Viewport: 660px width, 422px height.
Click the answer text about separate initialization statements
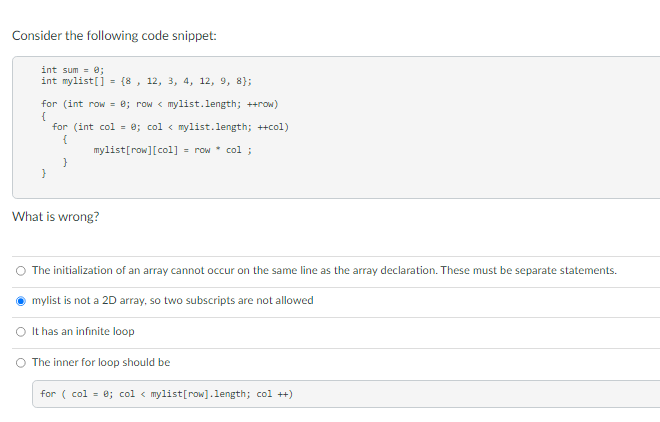tap(324, 270)
